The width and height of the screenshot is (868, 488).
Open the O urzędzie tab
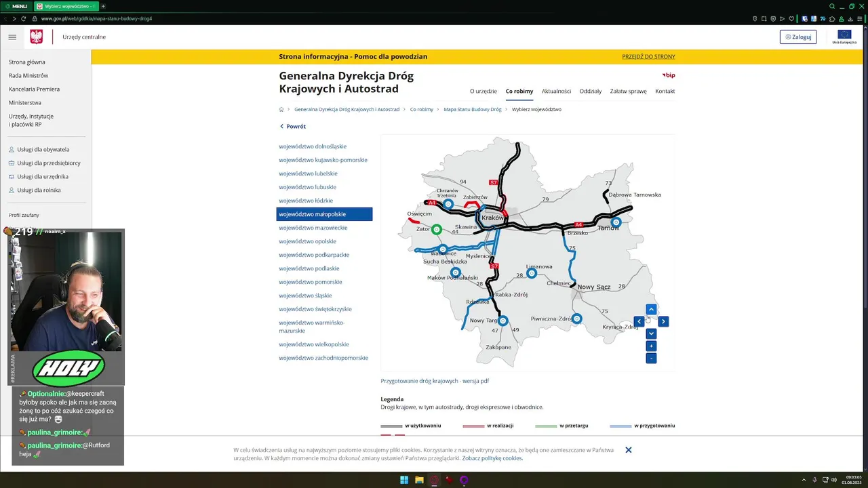pos(484,91)
